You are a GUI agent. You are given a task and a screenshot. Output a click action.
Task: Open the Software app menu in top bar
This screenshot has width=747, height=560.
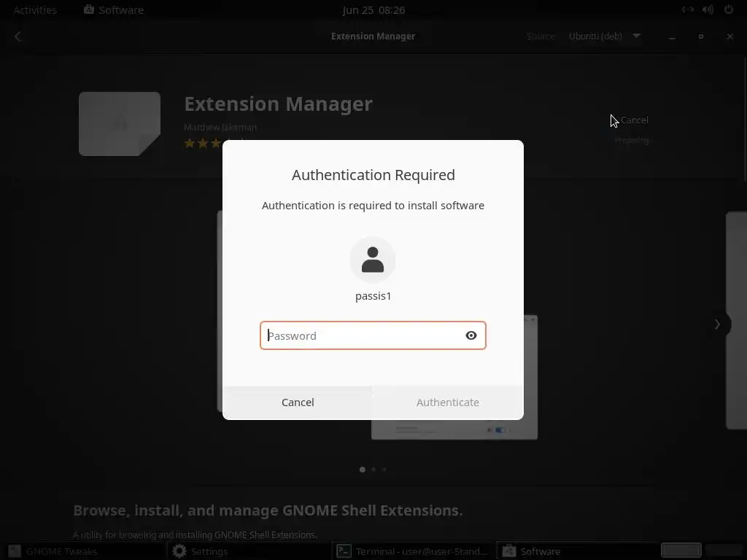[x=114, y=10]
